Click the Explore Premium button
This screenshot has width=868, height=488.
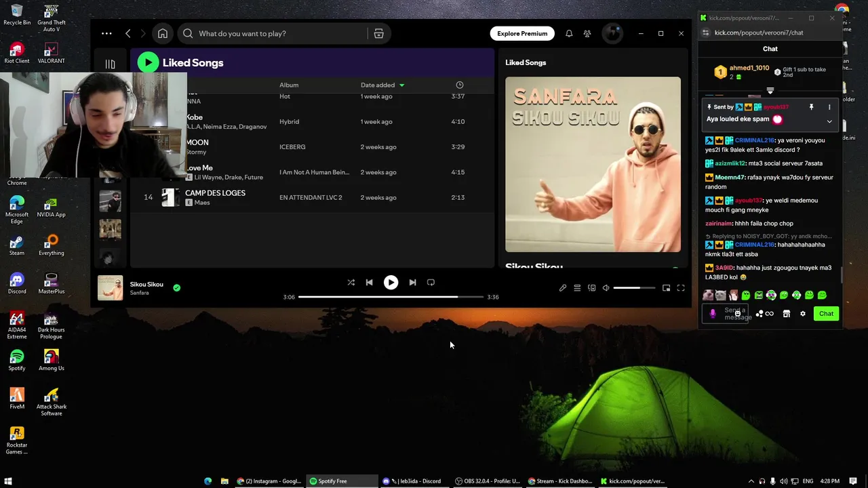tap(522, 33)
